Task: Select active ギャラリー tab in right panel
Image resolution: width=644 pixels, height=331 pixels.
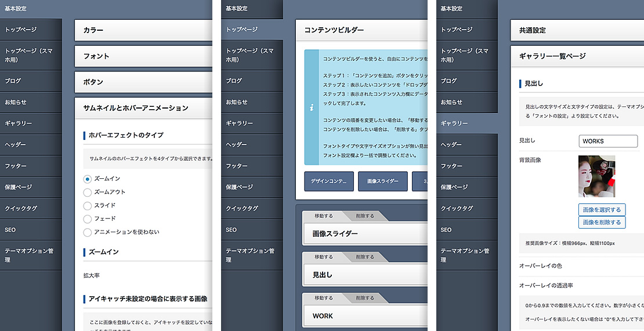Action: coord(467,123)
